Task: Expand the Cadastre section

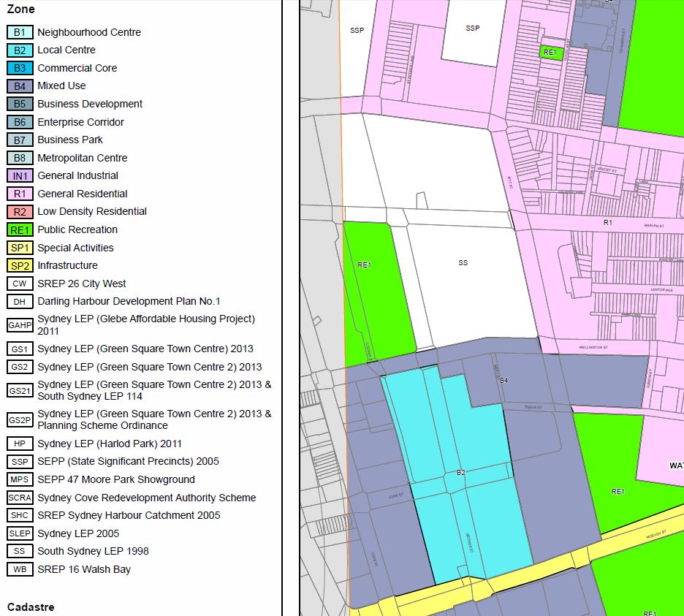Action: click(32, 607)
